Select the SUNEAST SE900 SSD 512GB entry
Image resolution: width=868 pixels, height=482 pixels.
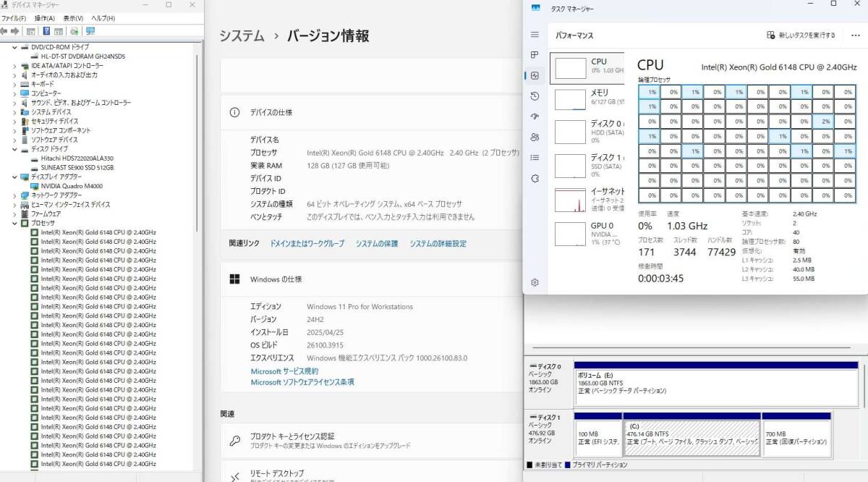[72, 167]
